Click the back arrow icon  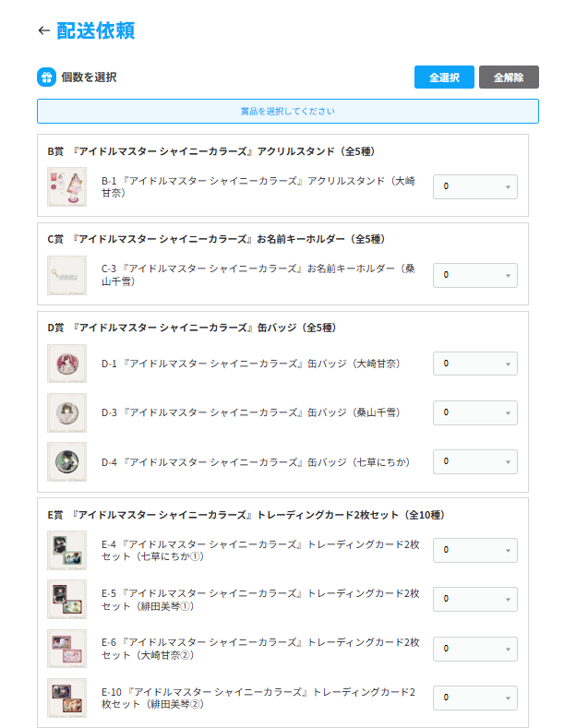(43, 30)
